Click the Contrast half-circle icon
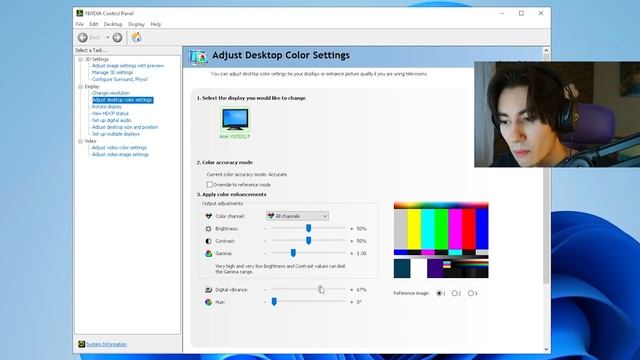The width and height of the screenshot is (640, 360). click(208, 241)
